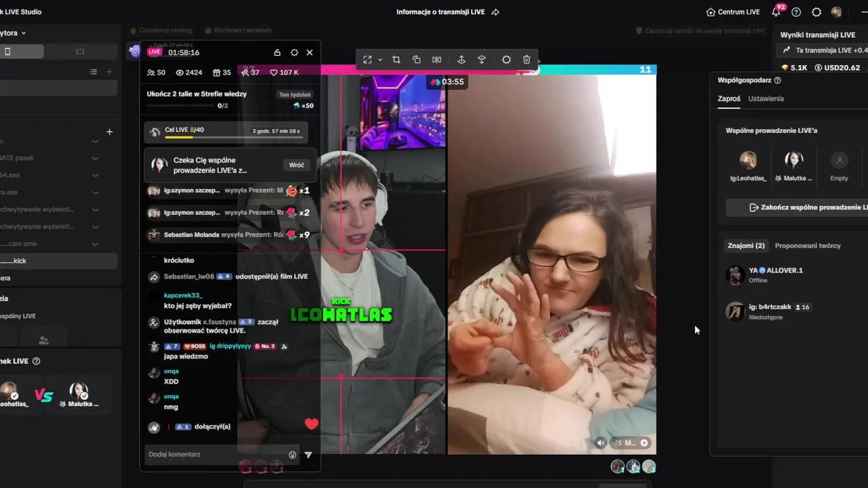
Task: Move the source layer down
Action: (x=481, y=60)
